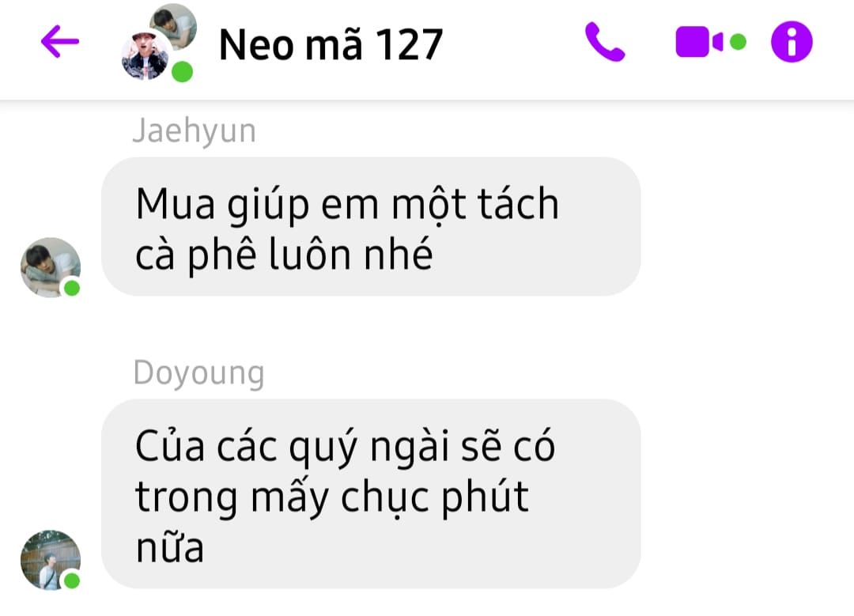854x616 pixels.
Task: Go back using the purple arrow
Action: (x=60, y=41)
